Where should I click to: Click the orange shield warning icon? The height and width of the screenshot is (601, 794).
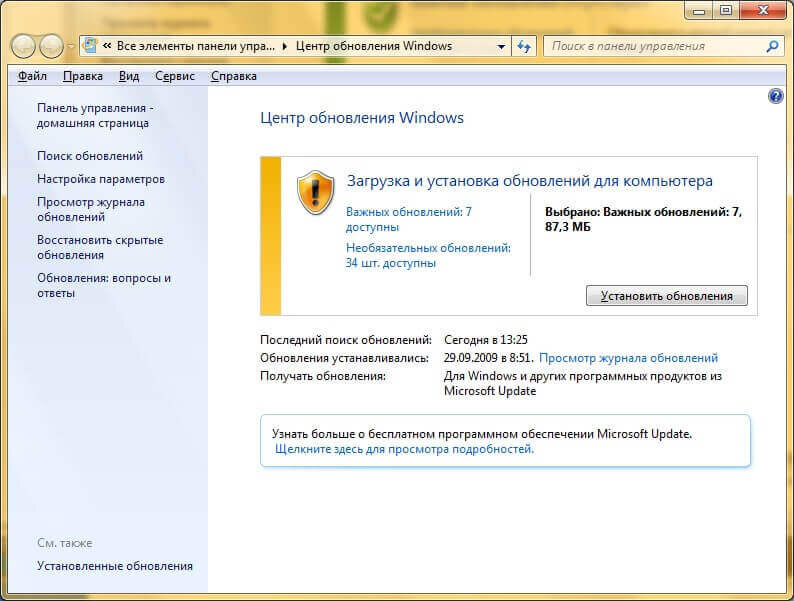[x=315, y=192]
